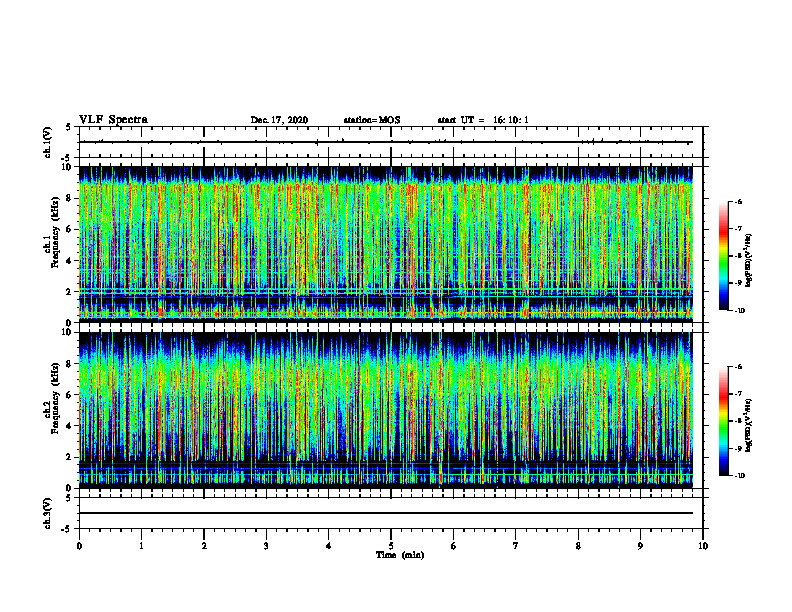Image resolution: width=792 pixels, height=612 pixels.
Task: Click the '8' kHz tick on ch.1 axis
Action: coord(69,198)
